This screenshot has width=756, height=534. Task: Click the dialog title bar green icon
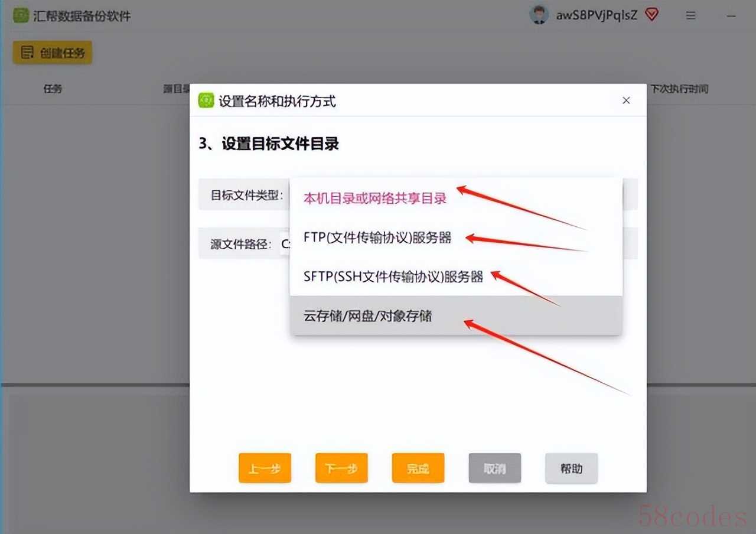(x=206, y=100)
